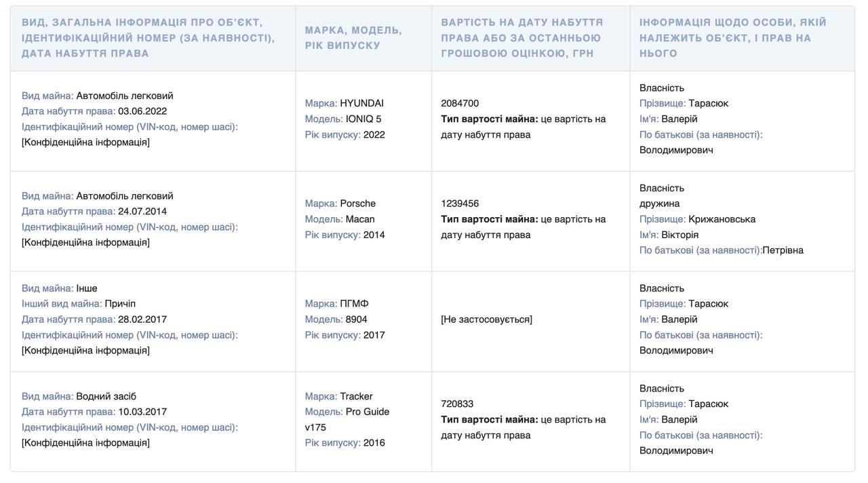This screenshot has height=483, width=868.
Task: Click the HYUNDAI brand value
Action: (361, 103)
